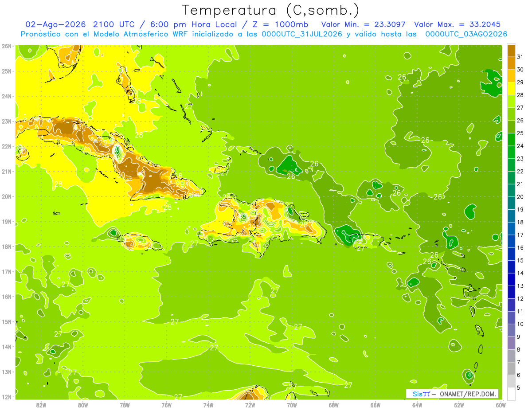
Task: Click the '15N' latitude axis label
Action: click(6, 321)
